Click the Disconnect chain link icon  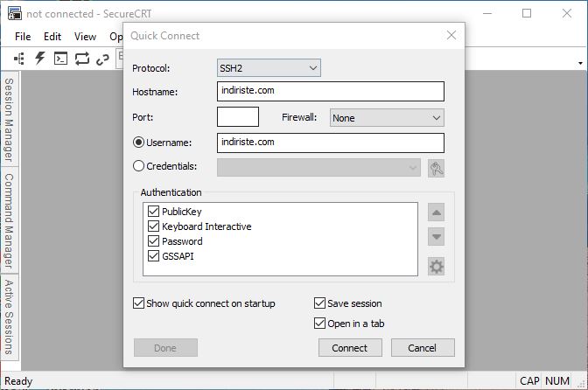102,59
